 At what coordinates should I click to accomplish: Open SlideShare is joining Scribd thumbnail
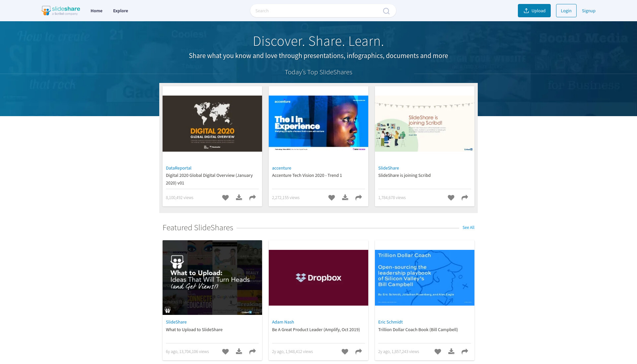(x=425, y=123)
